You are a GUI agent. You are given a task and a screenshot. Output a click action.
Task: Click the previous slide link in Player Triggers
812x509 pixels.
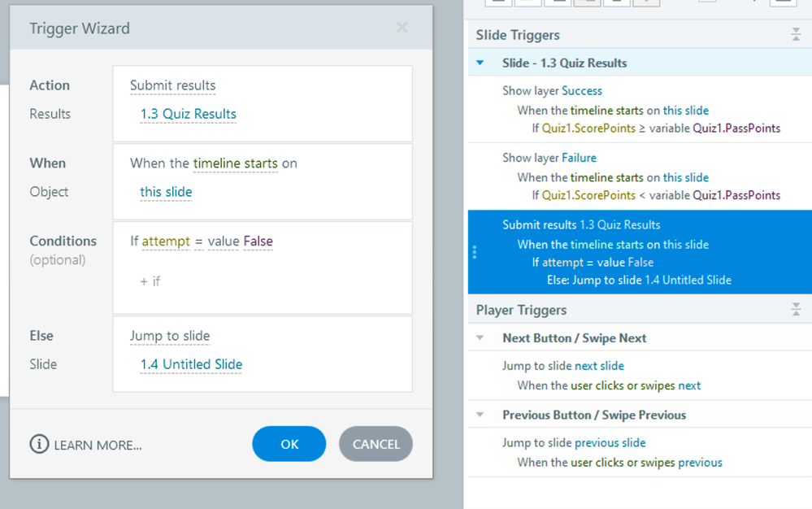point(610,442)
